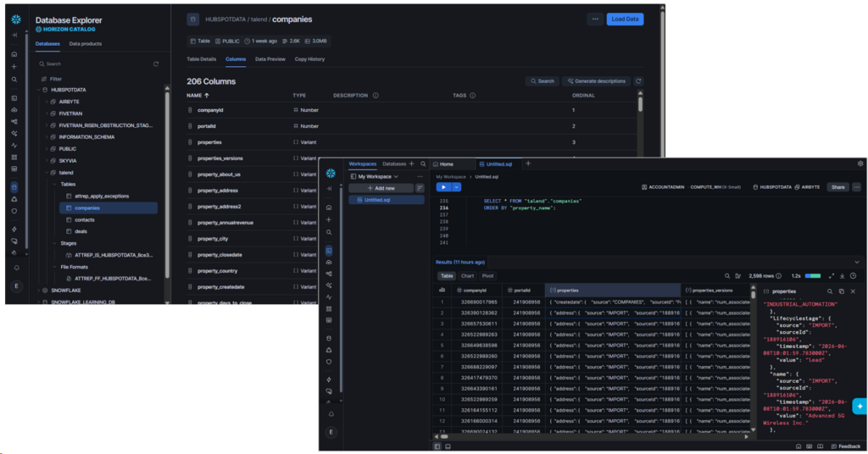Collapse the Stages folder

click(x=54, y=244)
